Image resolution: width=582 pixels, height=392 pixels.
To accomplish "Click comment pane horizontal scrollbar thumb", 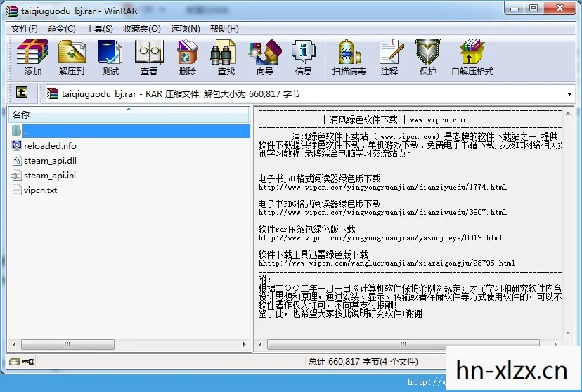I will tap(403, 344).
